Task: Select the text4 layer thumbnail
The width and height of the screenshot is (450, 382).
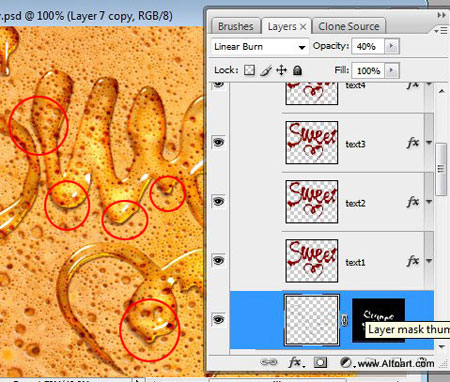Action: coord(312,93)
